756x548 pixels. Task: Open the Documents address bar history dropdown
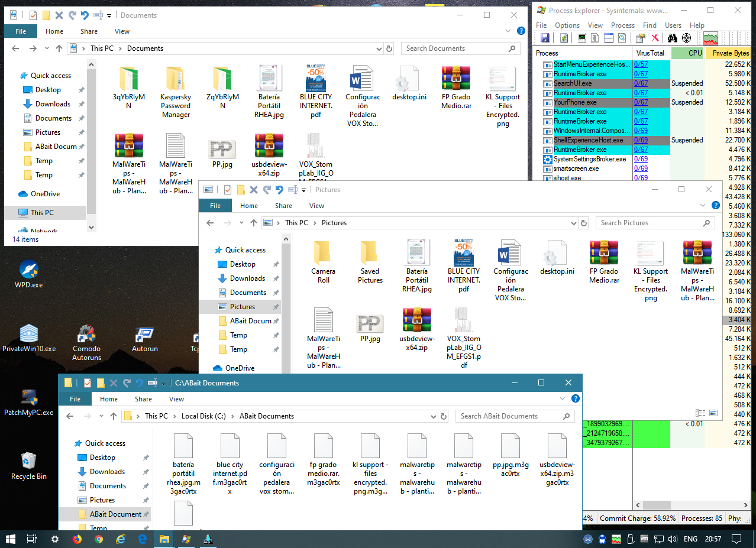(379, 48)
